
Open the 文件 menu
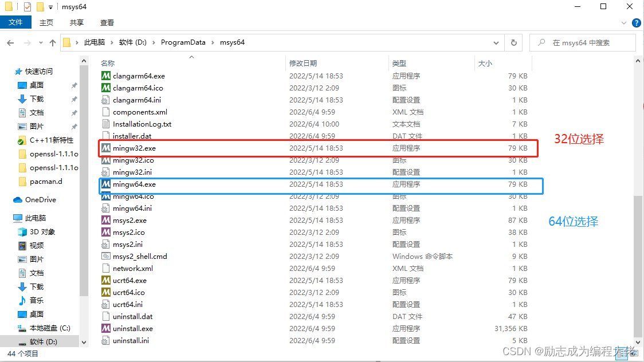(15, 22)
